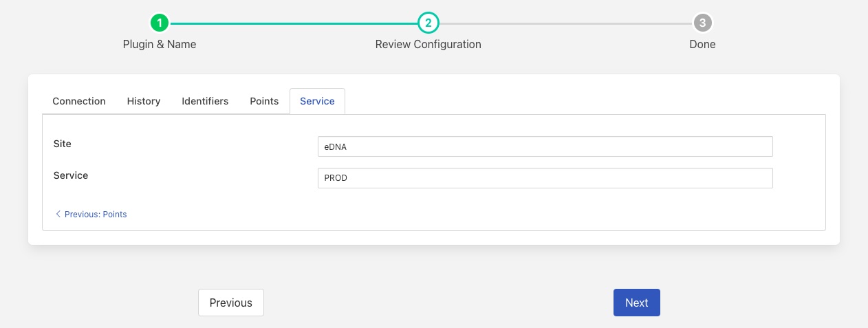The width and height of the screenshot is (868, 328).
Task: Select the Service tab
Action: tap(317, 101)
